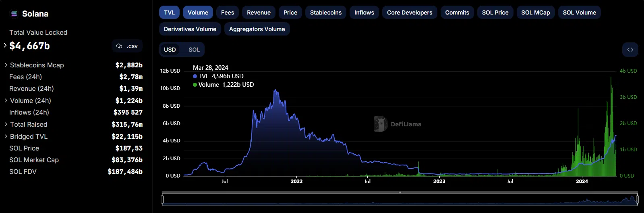Viewport: 644px width, 213px height.
Task: Click the Inflows (24h) label
Action: [29, 112]
